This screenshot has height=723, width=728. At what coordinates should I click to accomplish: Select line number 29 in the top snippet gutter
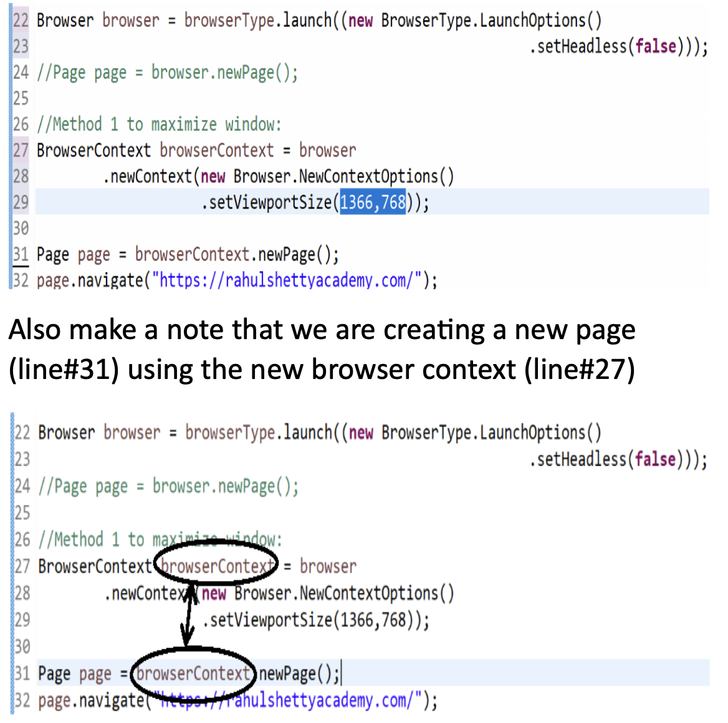(x=21, y=203)
